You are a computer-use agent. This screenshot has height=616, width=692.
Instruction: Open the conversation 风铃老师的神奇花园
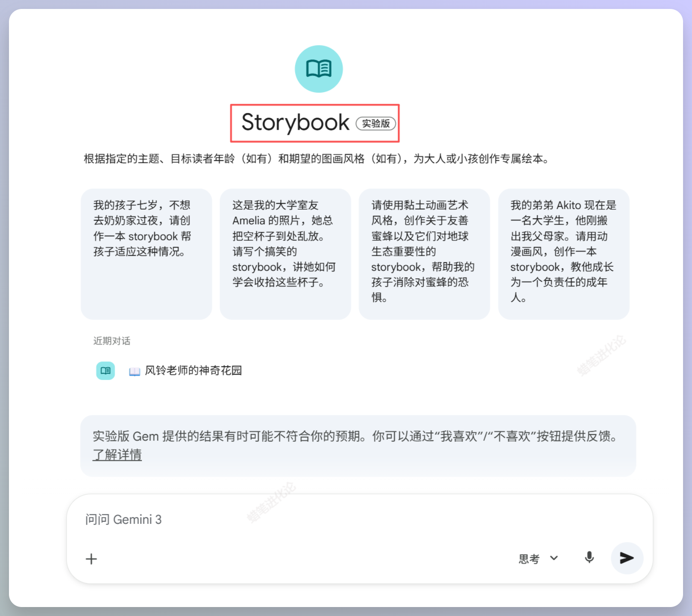193,371
